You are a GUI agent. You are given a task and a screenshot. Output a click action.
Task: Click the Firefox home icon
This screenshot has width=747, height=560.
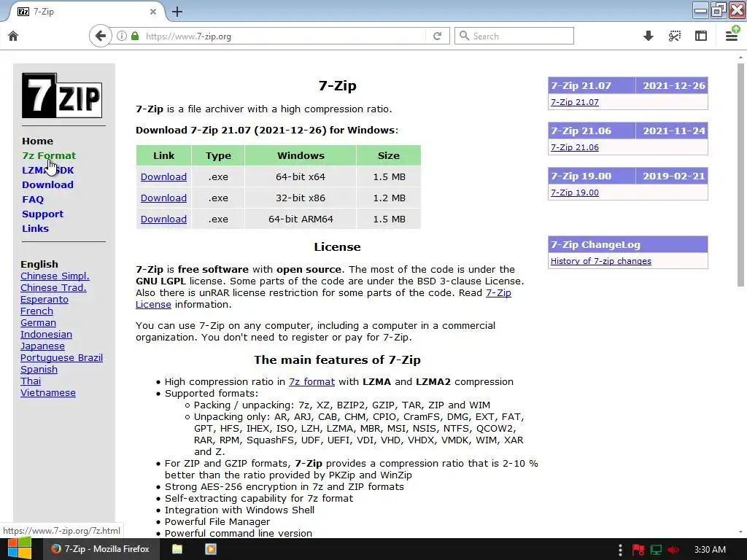[13, 36]
